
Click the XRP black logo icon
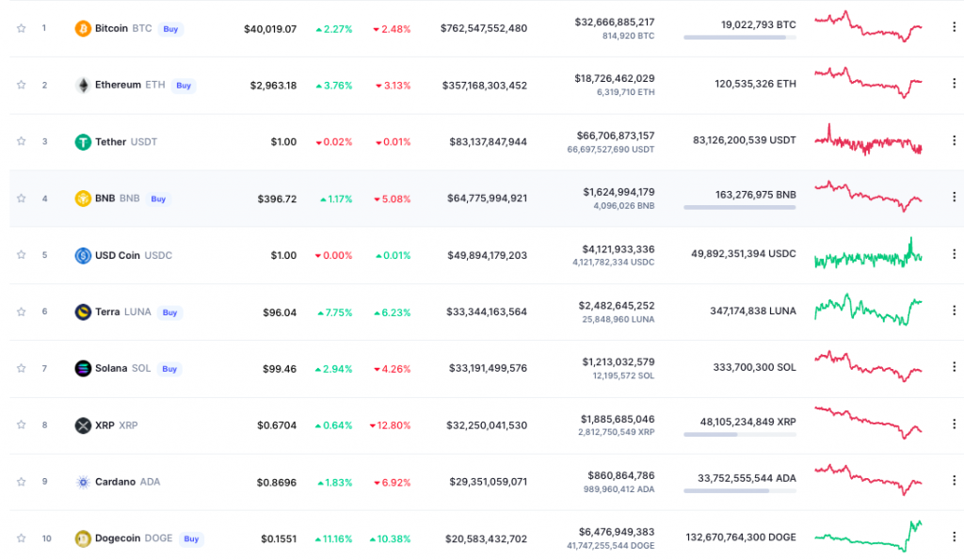click(x=83, y=425)
